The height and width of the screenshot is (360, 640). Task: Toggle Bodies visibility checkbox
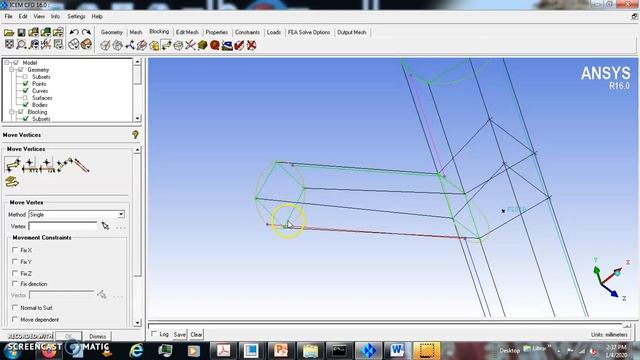pyautogui.click(x=25, y=105)
